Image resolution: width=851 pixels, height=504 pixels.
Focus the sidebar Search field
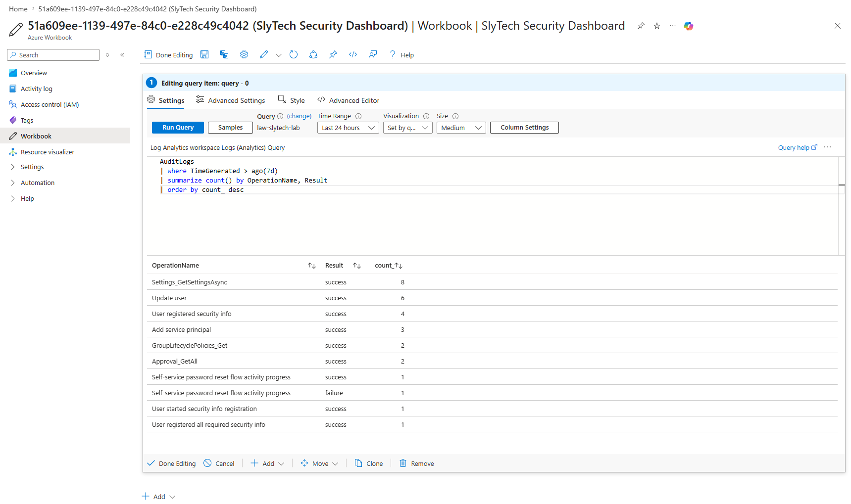click(53, 55)
